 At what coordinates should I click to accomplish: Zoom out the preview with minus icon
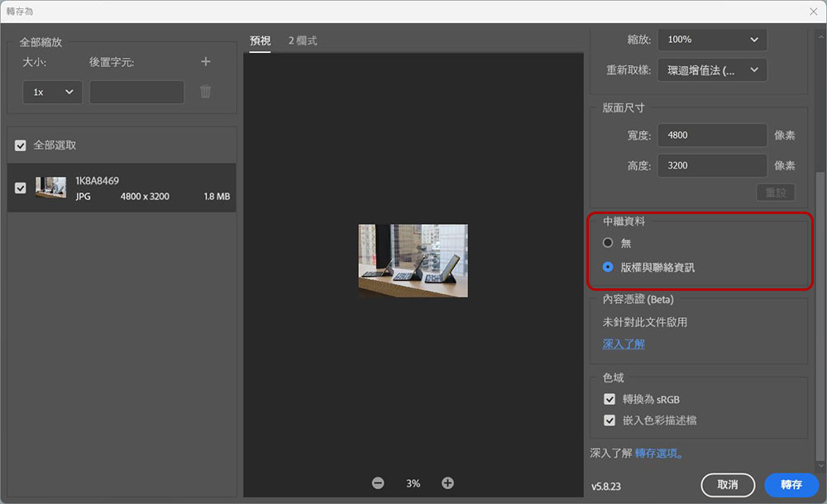click(378, 483)
